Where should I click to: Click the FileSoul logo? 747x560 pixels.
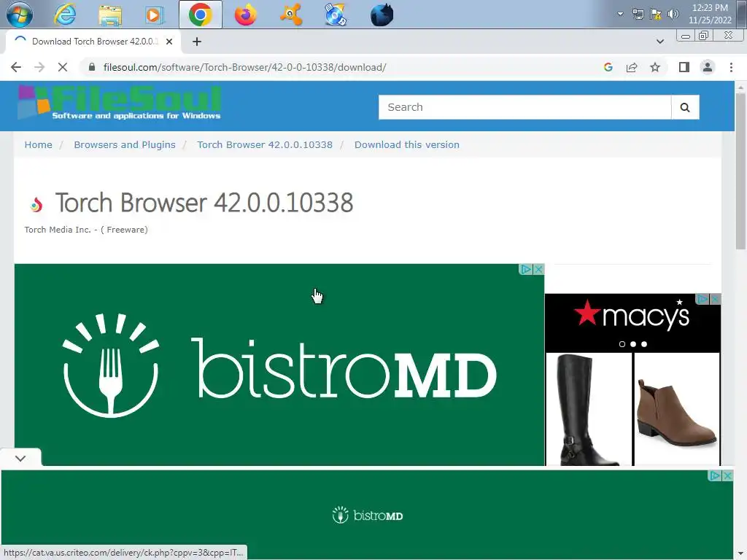[x=120, y=102]
